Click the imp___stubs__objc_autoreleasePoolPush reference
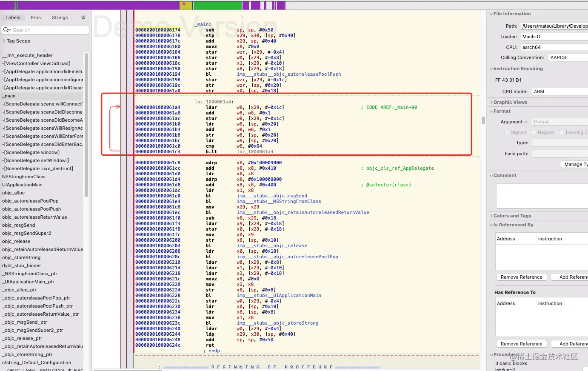The image size is (588, 371). [x=289, y=74]
